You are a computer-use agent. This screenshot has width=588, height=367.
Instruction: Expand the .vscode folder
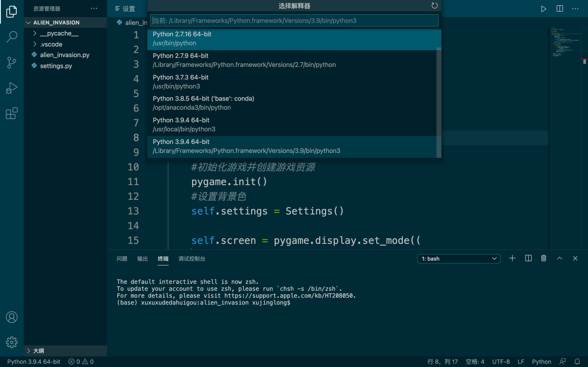pyautogui.click(x=51, y=44)
